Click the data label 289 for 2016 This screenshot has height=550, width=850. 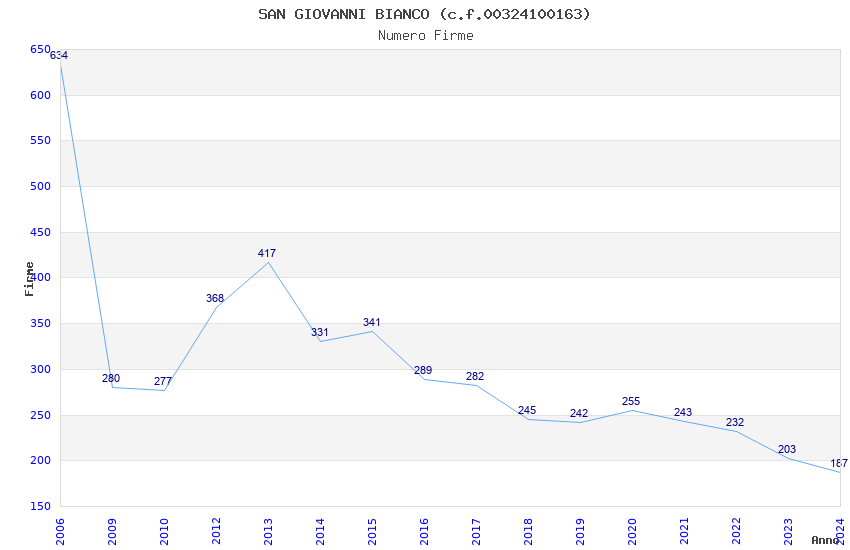tap(423, 370)
